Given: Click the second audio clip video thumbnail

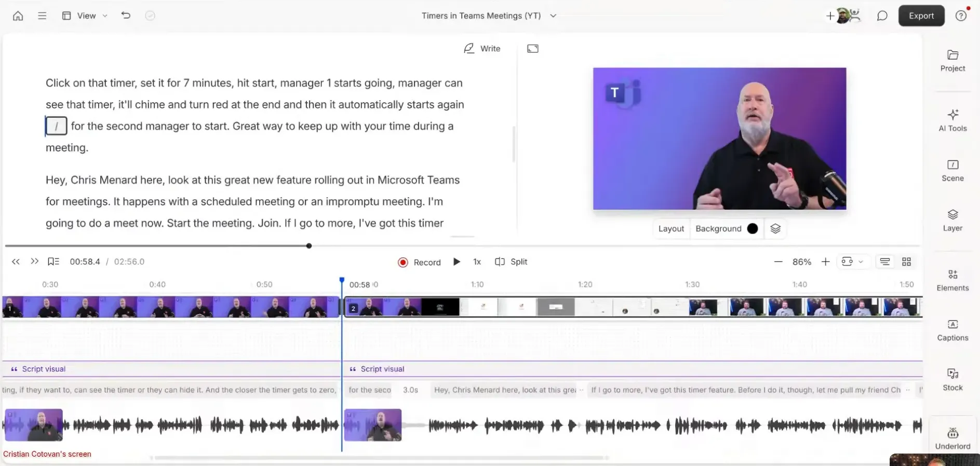Looking at the screenshot, I should (373, 425).
